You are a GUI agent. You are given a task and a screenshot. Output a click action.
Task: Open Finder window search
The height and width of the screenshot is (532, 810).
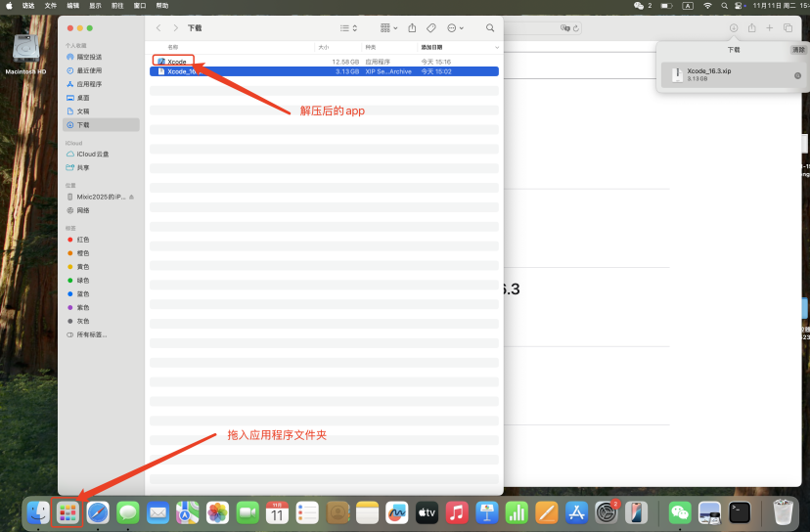[490, 28]
